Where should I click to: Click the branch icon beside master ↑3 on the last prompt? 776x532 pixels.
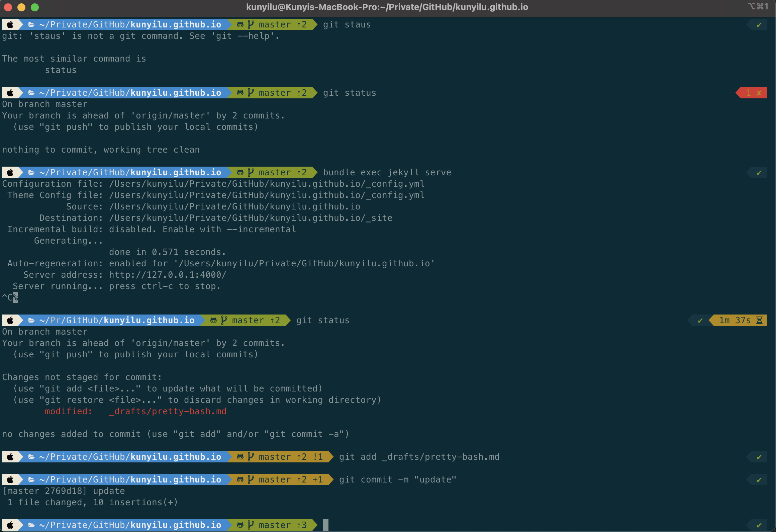click(251, 525)
